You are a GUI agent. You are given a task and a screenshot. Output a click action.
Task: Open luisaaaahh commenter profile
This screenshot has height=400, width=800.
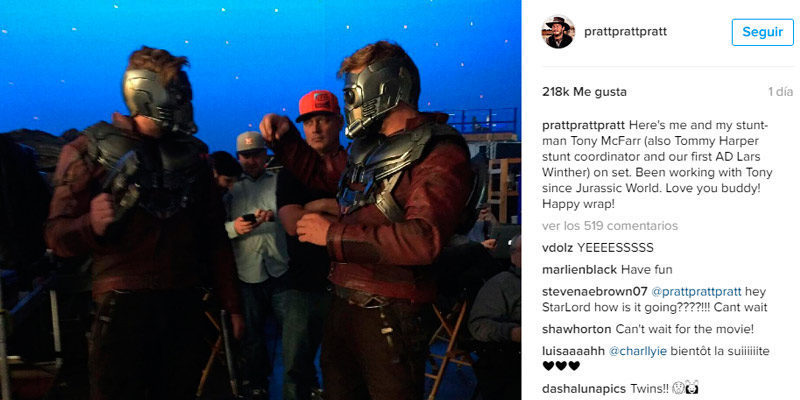pyautogui.click(x=573, y=352)
